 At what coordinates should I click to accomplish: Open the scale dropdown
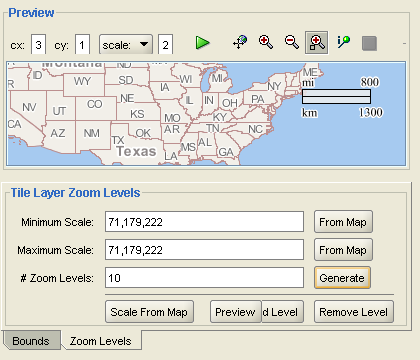click(126, 44)
